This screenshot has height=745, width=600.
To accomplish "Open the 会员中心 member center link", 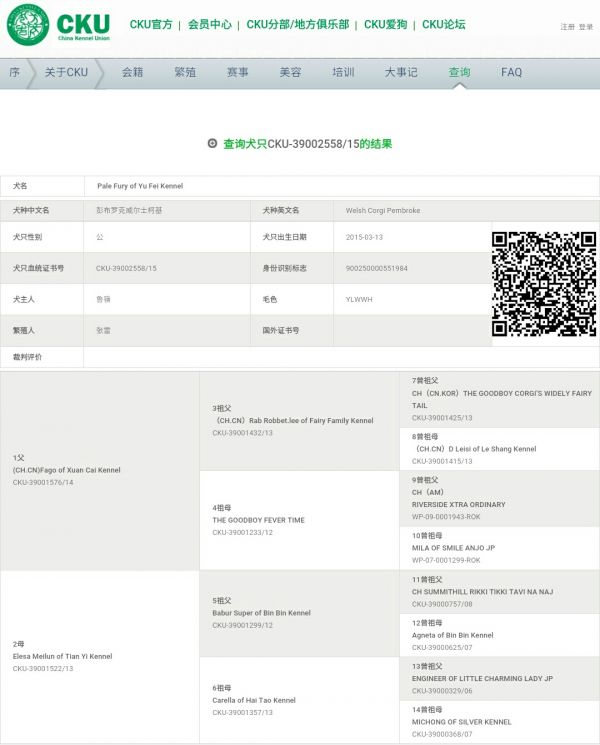I will [210, 25].
